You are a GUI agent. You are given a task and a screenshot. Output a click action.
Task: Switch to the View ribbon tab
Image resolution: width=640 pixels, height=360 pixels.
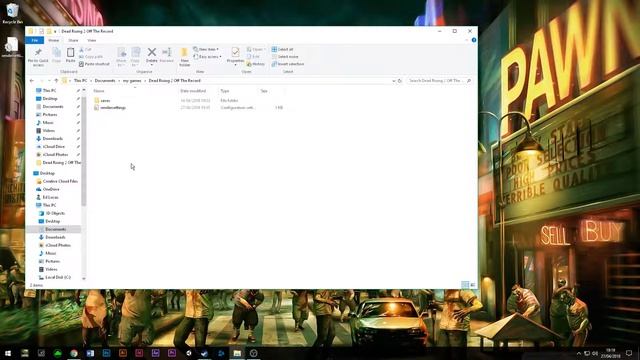[x=91, y=40]
